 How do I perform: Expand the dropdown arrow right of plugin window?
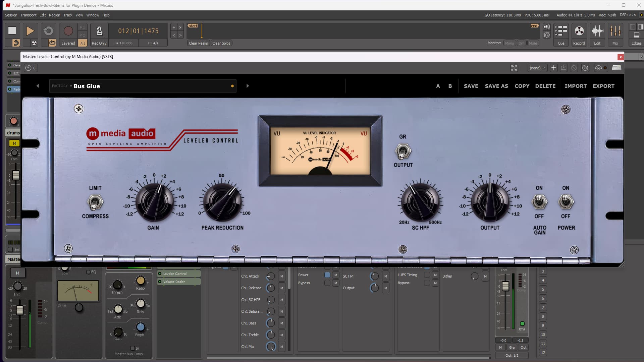click(x=641, y=57)
